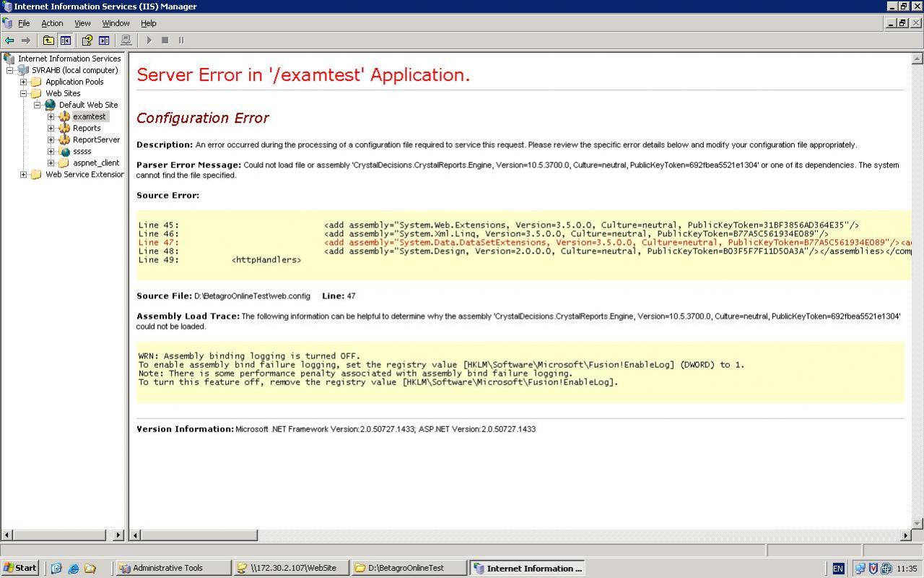Expand the Reports tree node
This screenshot has height=578, width=924.
coord(51,128)
